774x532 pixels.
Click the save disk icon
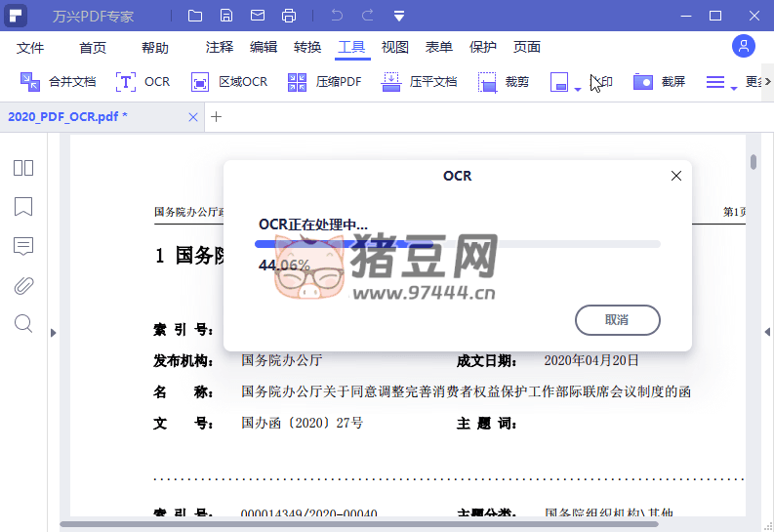point(226,16)
